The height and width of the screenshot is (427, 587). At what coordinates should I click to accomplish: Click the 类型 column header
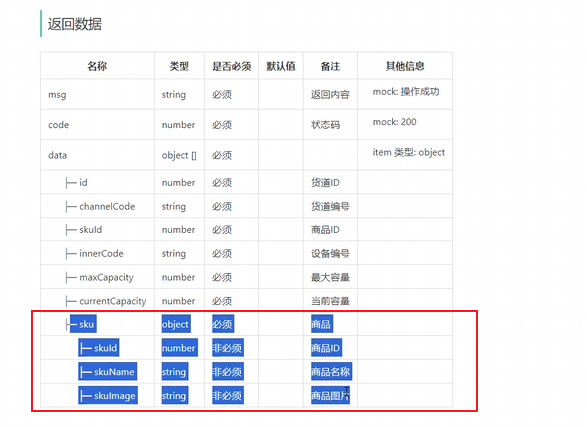click(x=179, y=66)
